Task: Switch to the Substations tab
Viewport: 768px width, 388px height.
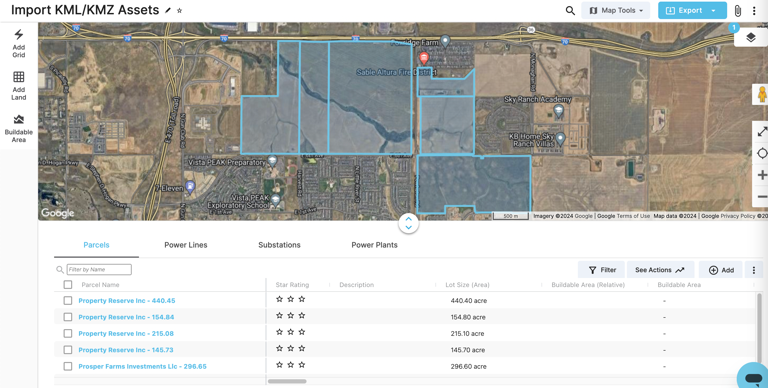Action: [x=279, y=245]
